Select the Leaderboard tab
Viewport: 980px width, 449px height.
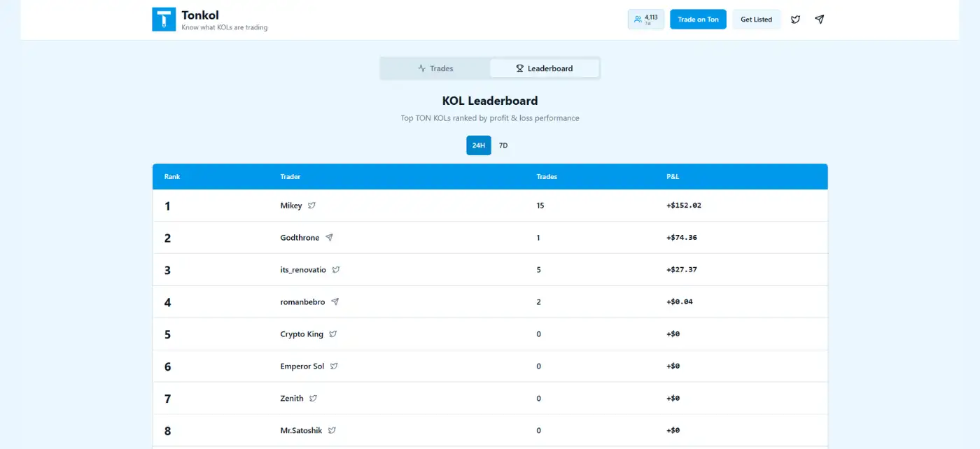click(x=544, y=69)
